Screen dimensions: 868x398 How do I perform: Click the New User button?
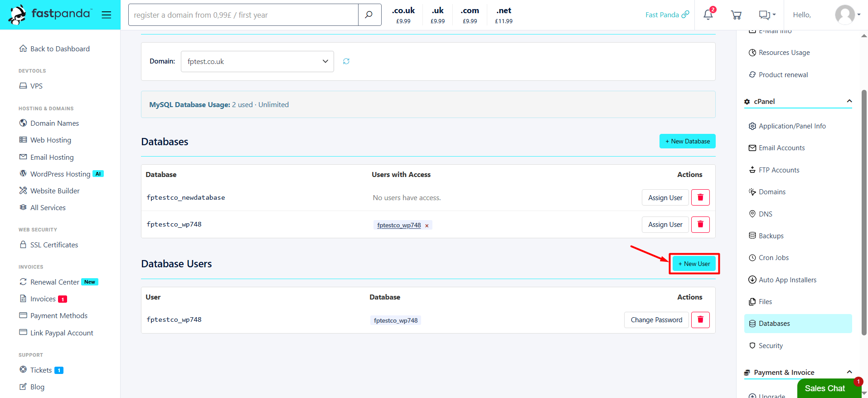point(694,264)
